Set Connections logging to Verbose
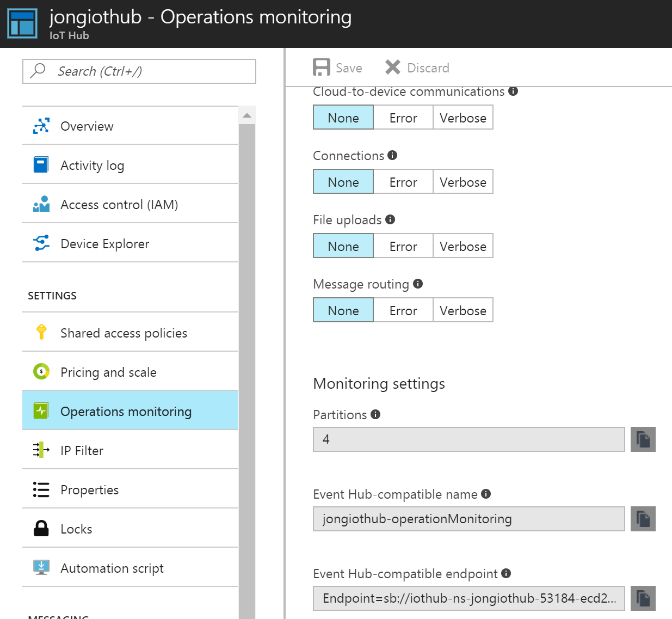This screenshot has width=672, height=619. pos(463,182)
